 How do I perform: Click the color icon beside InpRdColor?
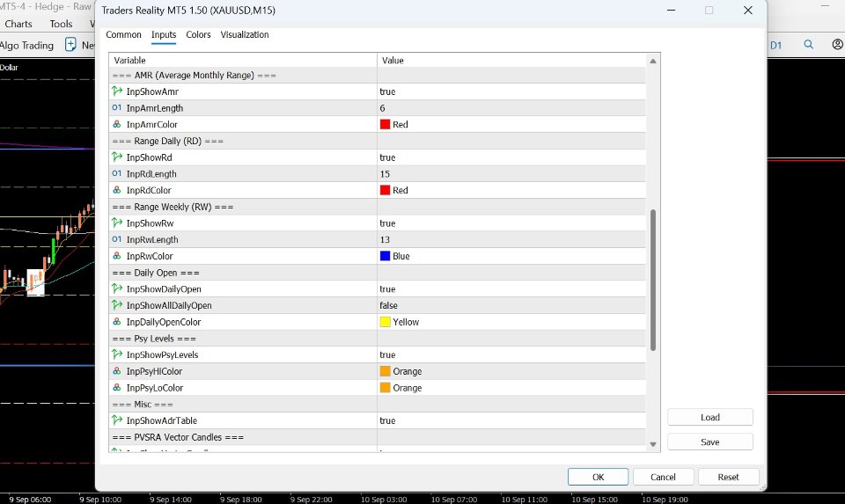click(117, 190)
